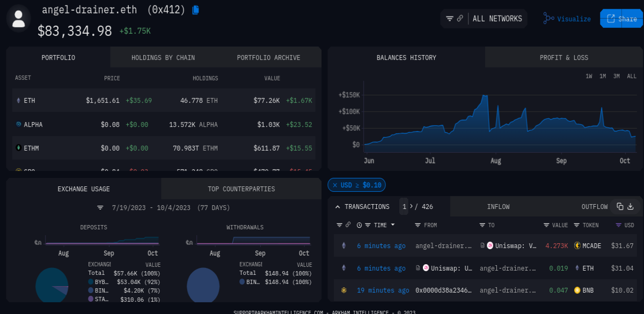
Task: Switch to the PROFIT & LOSS tab
Action: 564,57
